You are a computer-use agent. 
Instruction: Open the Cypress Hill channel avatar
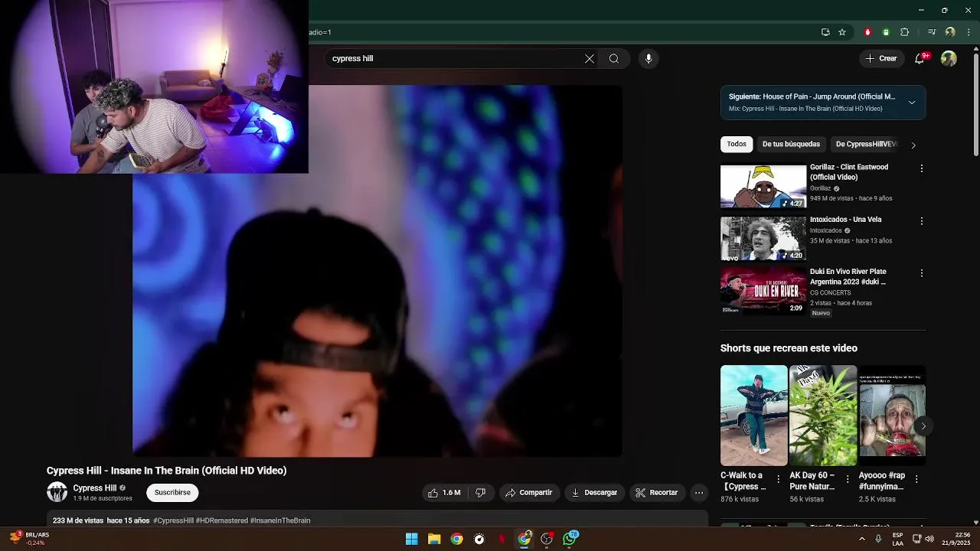57,492
